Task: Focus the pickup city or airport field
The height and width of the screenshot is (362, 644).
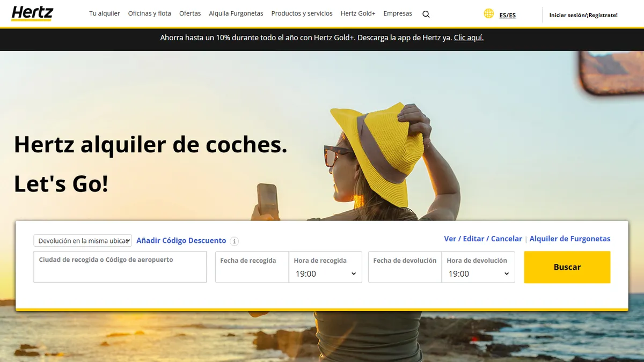Action: tap(120, 267)
